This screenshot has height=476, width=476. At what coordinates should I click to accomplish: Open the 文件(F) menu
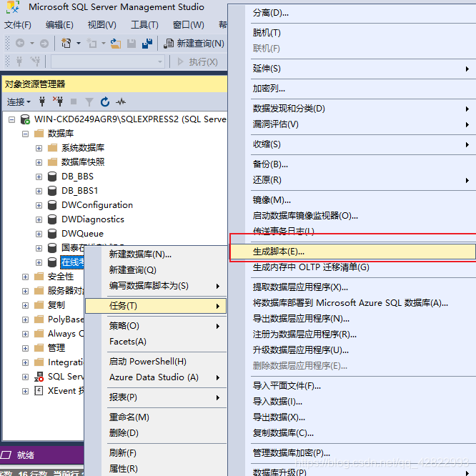tap(18, 24)
